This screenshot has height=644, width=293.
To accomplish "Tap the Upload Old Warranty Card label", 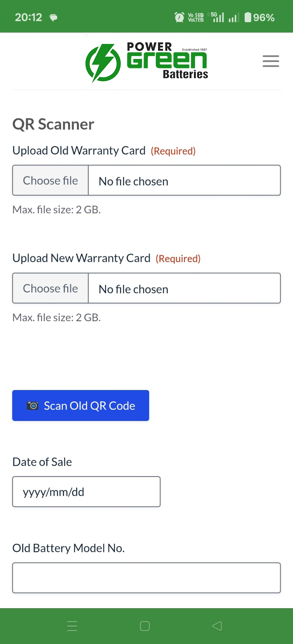I will point(79,151).
